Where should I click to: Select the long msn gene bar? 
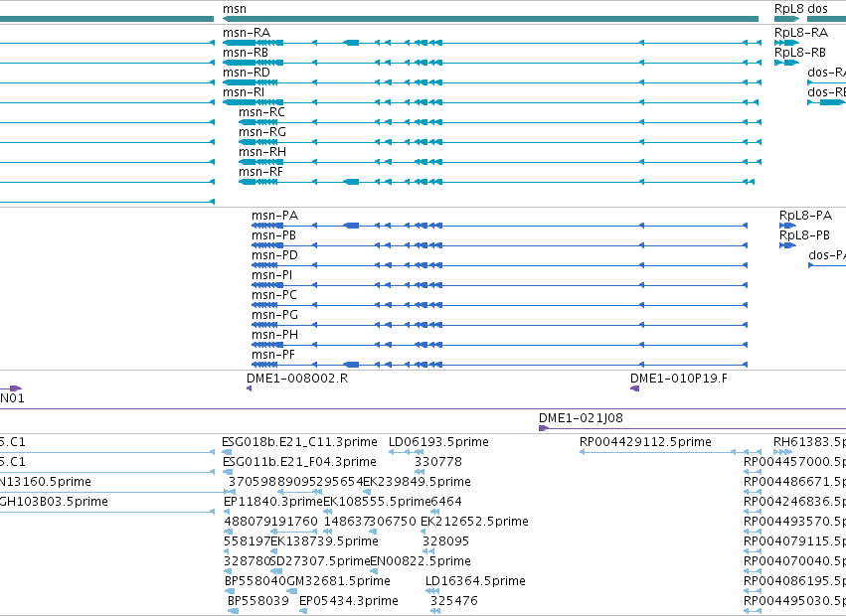pyautogui.click(x=490, y=19)
